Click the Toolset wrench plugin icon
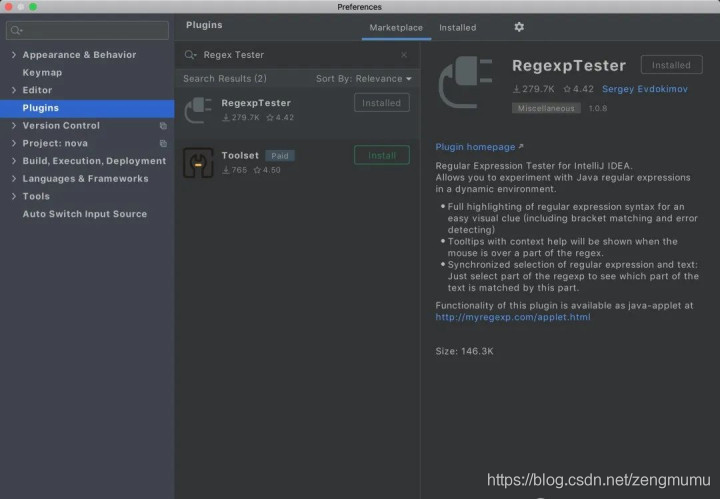 click(198, 163)
